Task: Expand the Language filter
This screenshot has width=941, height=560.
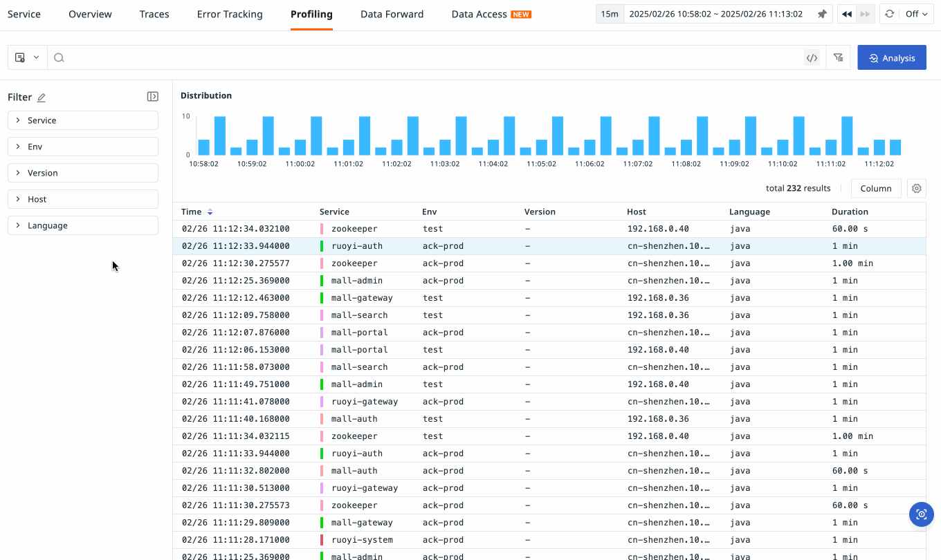Action: (x=83, y=225)
